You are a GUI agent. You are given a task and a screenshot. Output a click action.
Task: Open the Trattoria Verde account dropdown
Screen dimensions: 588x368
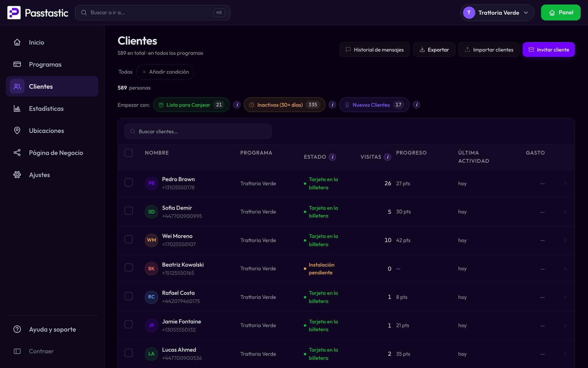(x=497, y=13)
